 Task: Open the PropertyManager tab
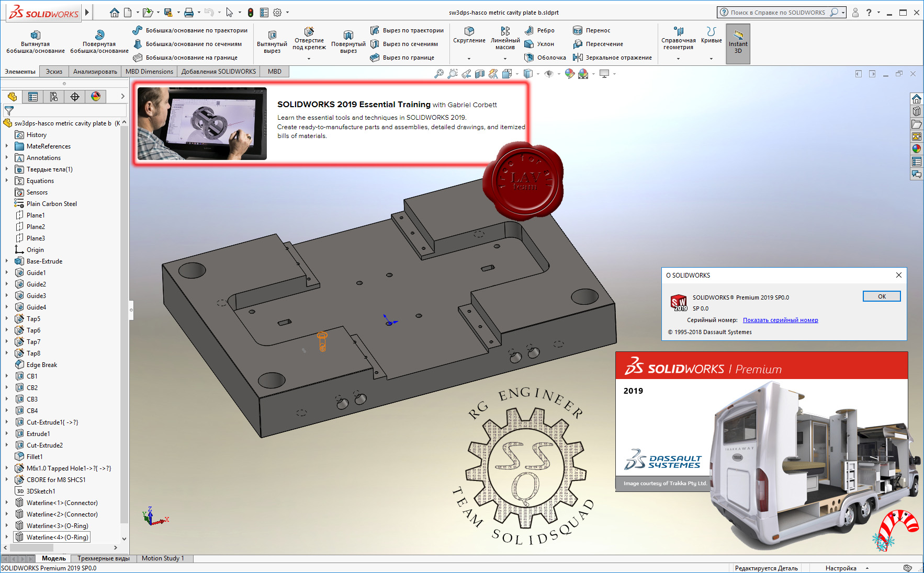tap(33, 97)
